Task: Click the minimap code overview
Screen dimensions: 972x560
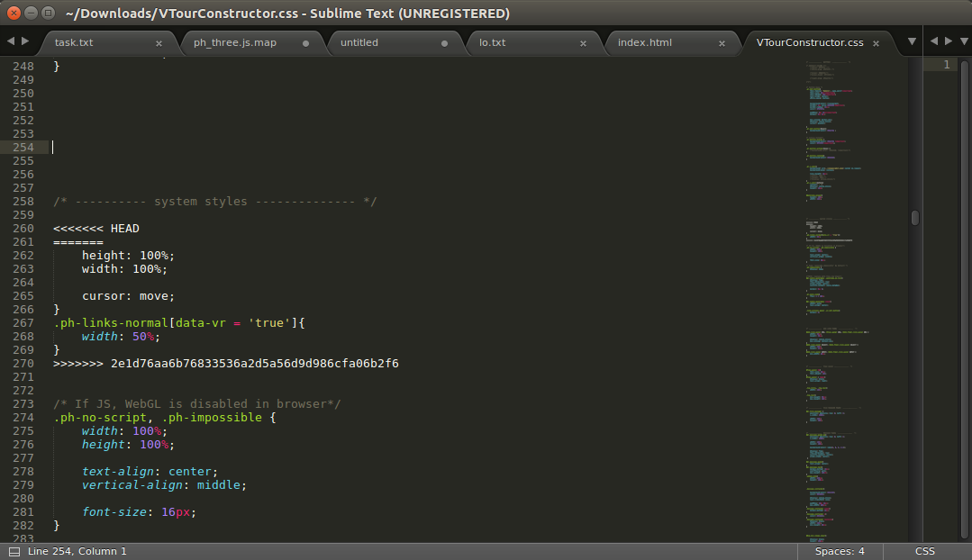Action: tap(856, 299)
